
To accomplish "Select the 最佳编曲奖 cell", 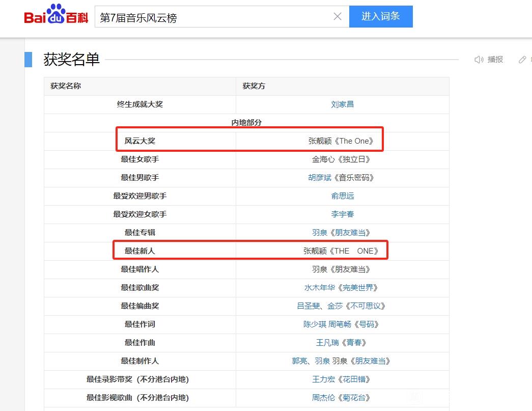I will (x=140, y=306).
